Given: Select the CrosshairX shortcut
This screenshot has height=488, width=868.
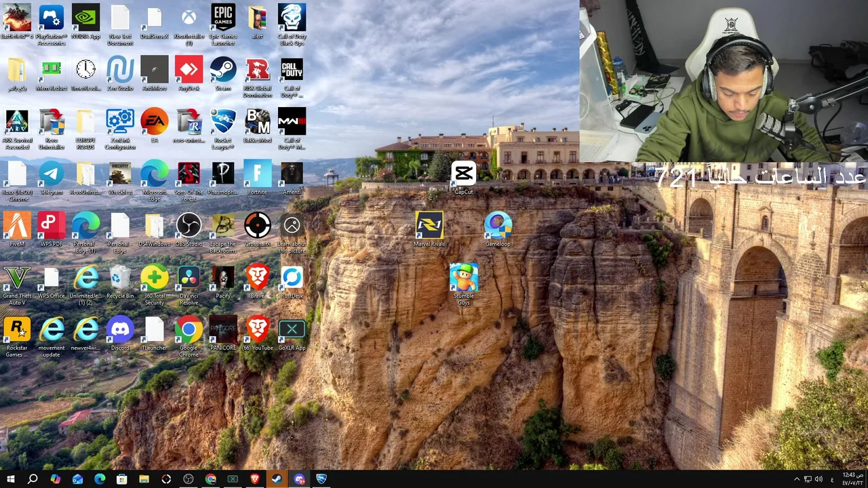Looking at the screenshot, I should click(x=258, y=230).
